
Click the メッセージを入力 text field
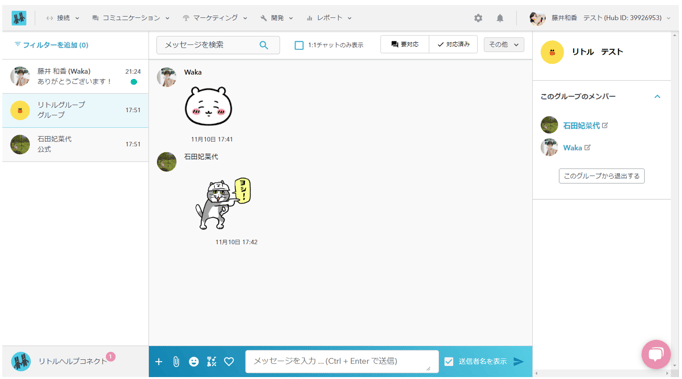tap(342, 361)
